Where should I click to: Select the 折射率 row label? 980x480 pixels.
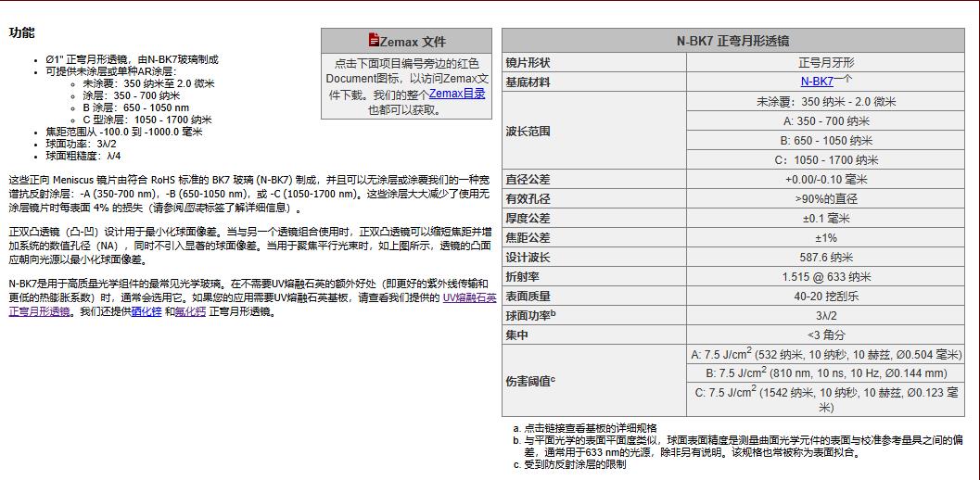pyautogui.click(x=523, y=277)
